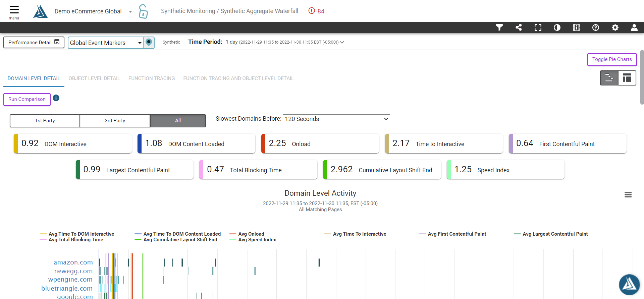The width and height of the screenshot is (644, 299).
Task: Click the bluetriangle.com domain link
Action: tap(67, 288)
